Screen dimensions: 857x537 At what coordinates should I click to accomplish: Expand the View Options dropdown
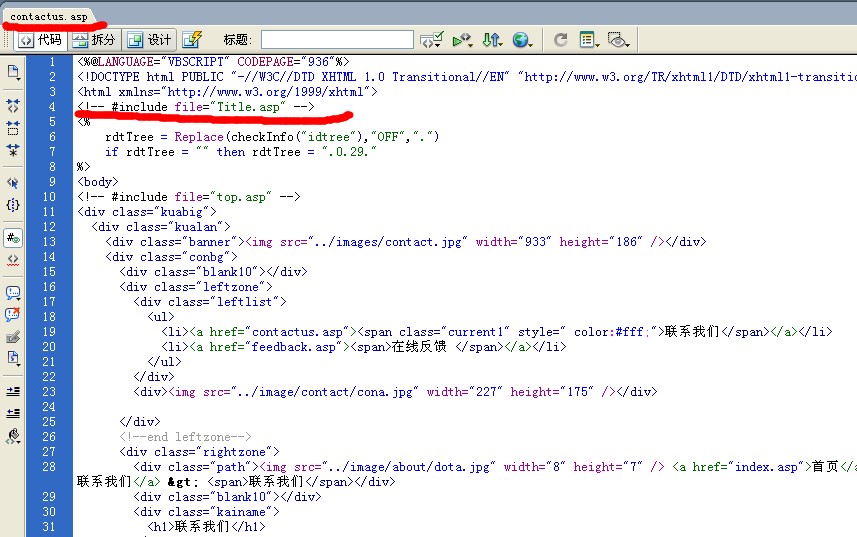(589, 40)
